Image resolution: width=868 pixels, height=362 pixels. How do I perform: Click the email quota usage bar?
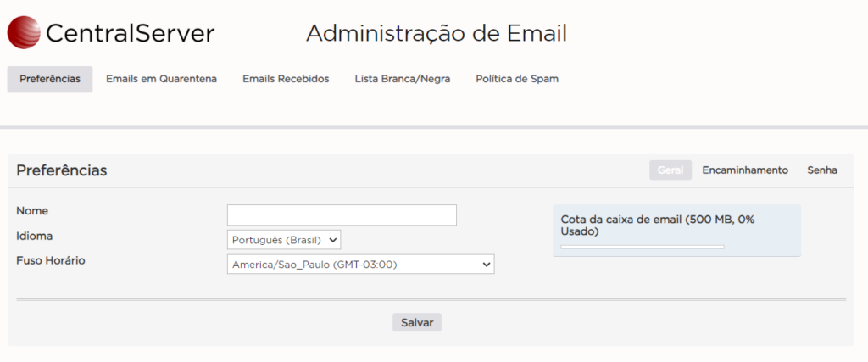coord(643,247)
